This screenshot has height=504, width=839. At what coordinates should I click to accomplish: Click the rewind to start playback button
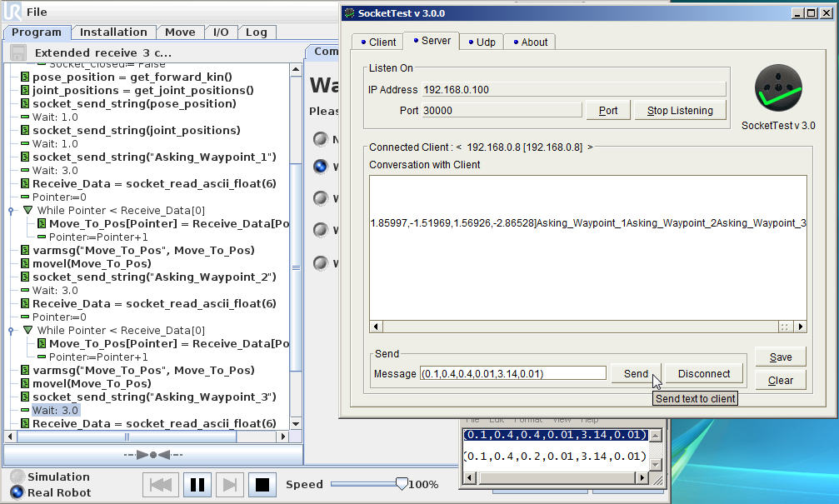161,485
